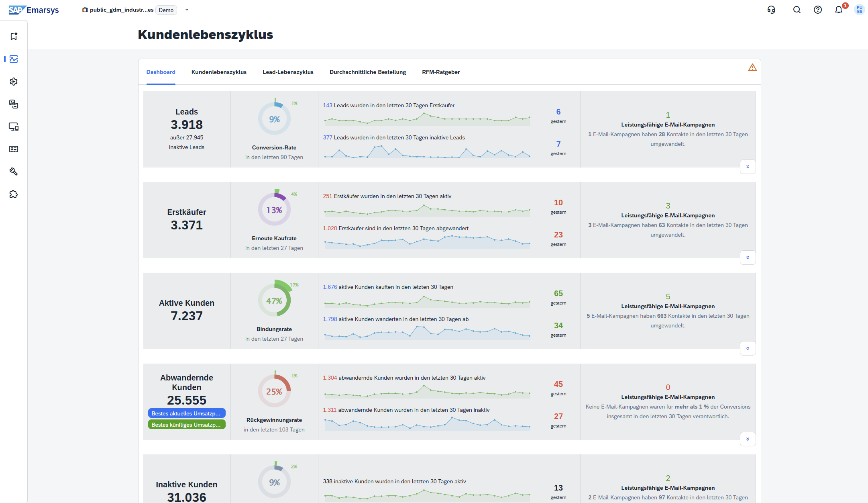Click the Aktive Kunden 47% Bindungsrate gauge

click(x=274, y=301)
